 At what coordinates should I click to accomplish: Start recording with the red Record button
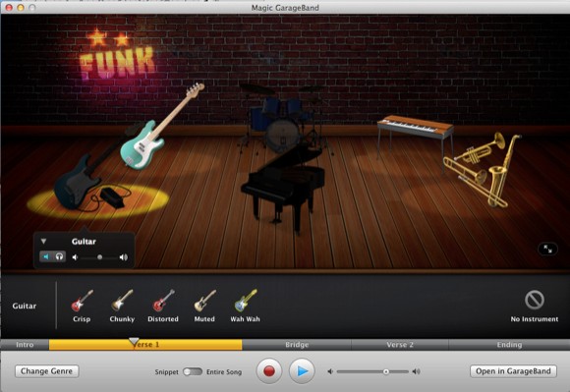pyautogui.click(x=269, y=371)
